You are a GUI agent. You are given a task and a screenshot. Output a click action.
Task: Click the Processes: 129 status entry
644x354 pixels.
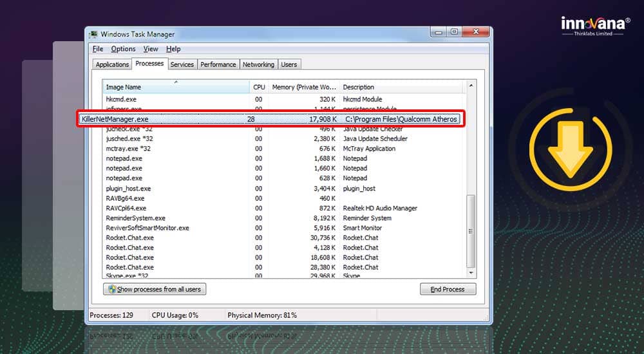111,315
